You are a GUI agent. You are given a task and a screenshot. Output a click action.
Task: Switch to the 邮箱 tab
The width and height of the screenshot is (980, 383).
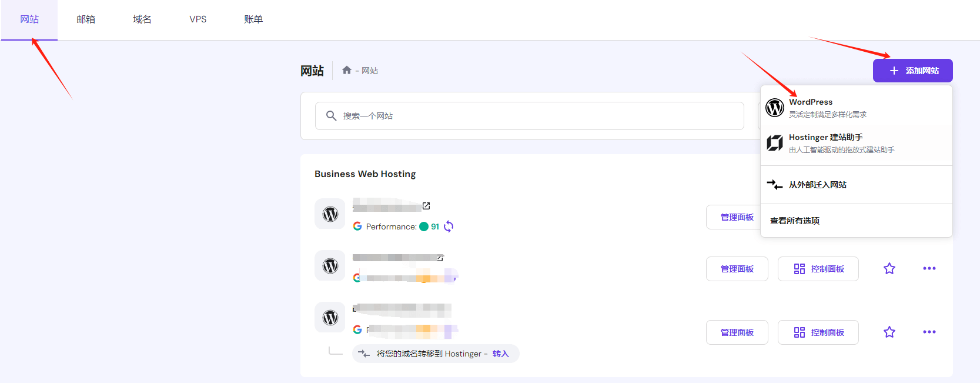(86, 19)
